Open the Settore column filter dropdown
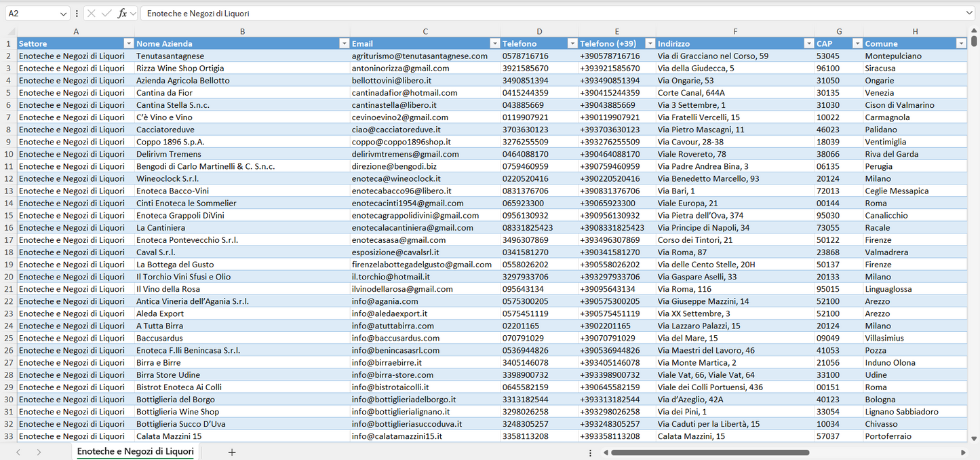This screenshot has height=460, width=980. 128,43
